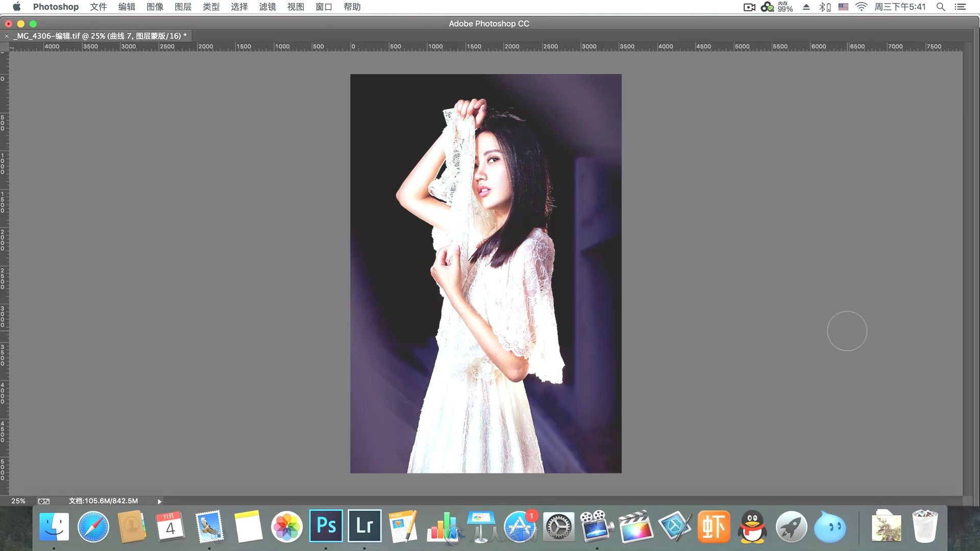This screenshot has height=551, width=980.
Task: Open the Apple menu
Action: click(17, 7)
